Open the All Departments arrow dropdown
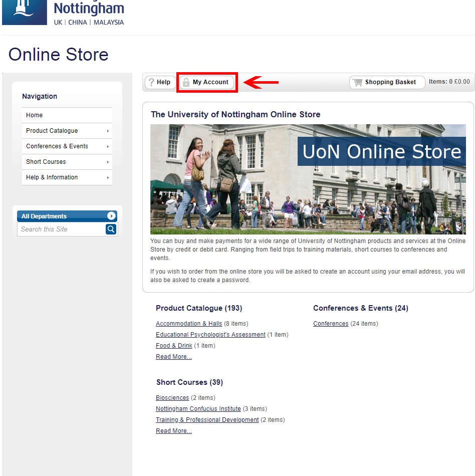This screenshot has width=475, height=476. tap(111, 216)
